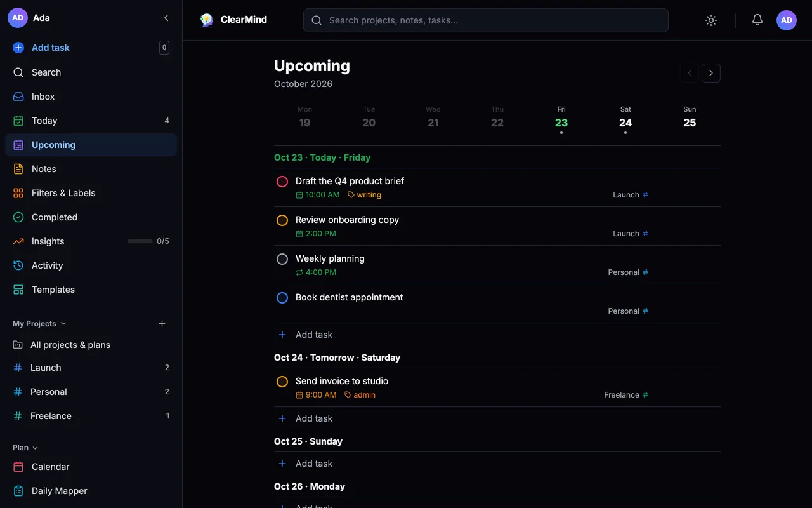Select Sat 24 in the week strip
The width and height of the screenshot is (812, 508).
tap(625, 119)
